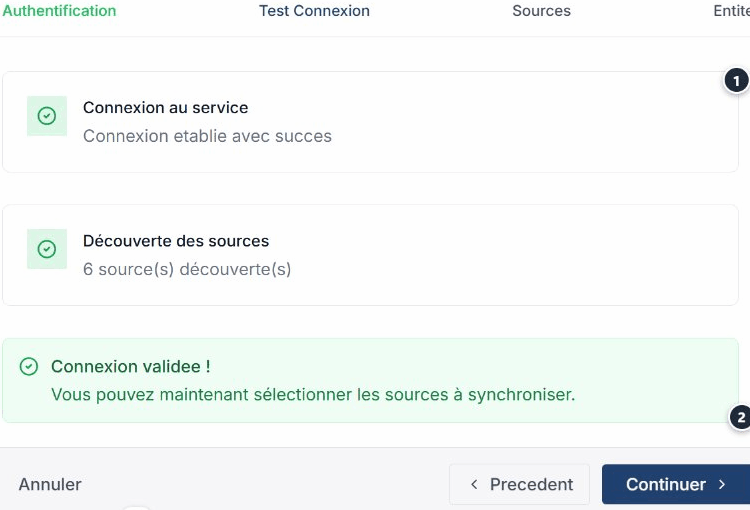Click the 'Vous pouvez maintenant sélectionner' message text
750x510 pixels.
tap(313, 394)
